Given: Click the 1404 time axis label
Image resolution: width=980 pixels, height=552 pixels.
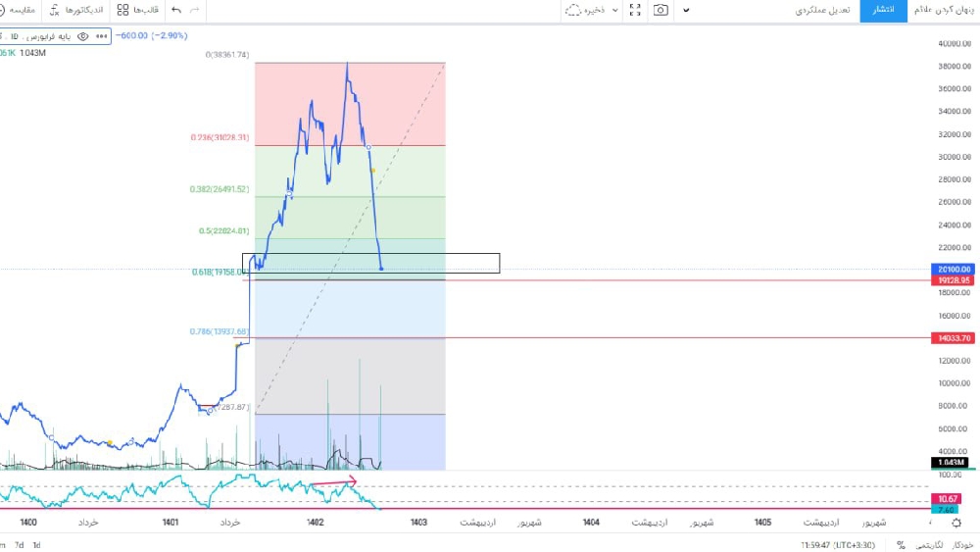Looking at the screenshot, I should coord(591,523).
